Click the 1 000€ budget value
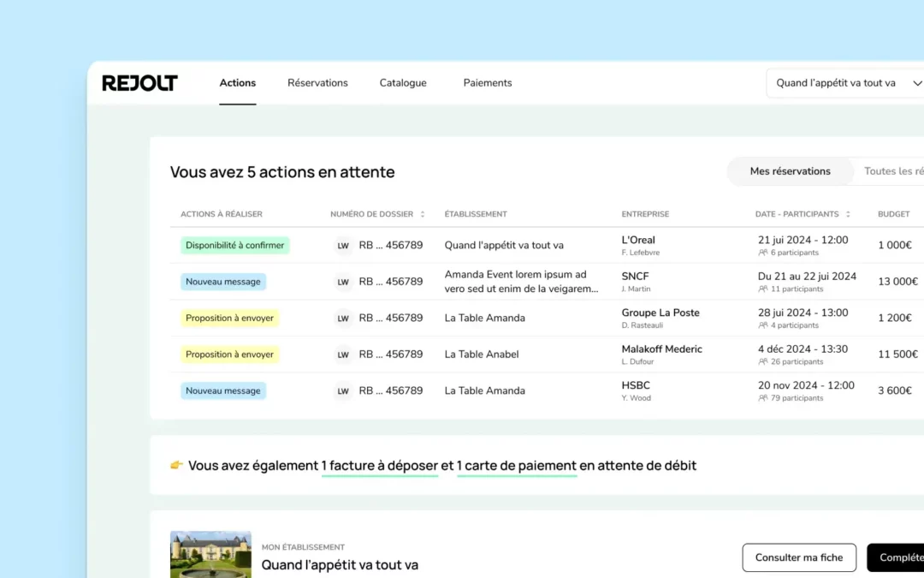Screen dimensions: 924x578 (x=895, y=246)
